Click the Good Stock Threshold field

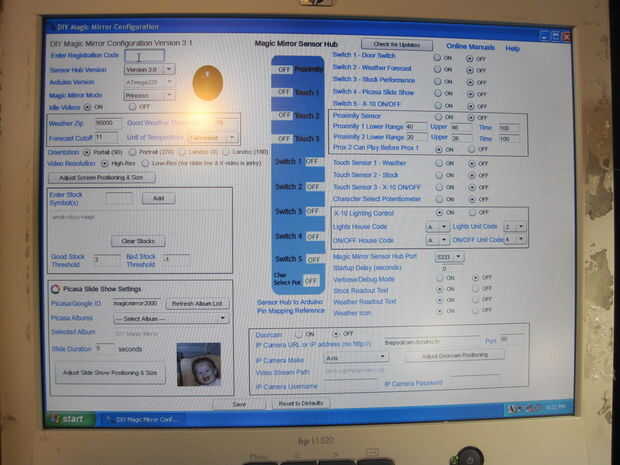click(x=107, y=260)
